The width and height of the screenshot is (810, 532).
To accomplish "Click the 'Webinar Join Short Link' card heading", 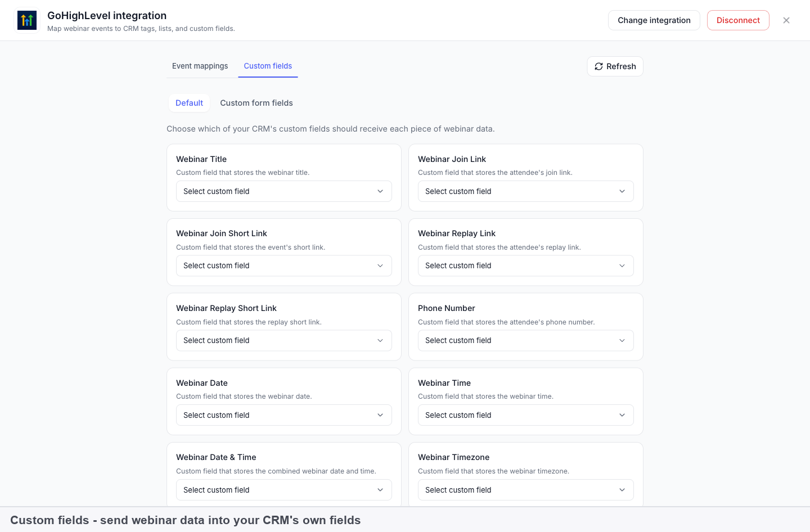I will 222,233.
